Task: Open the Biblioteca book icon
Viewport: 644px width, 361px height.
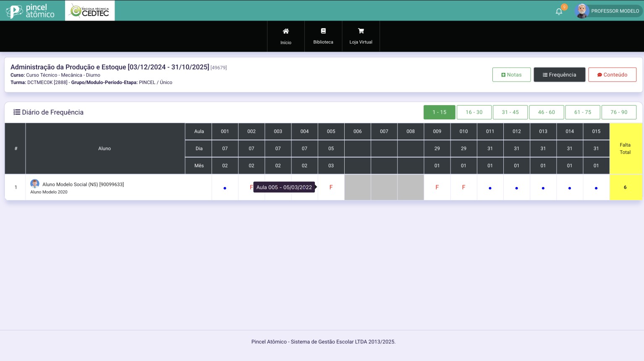Action: pos(323,31)
